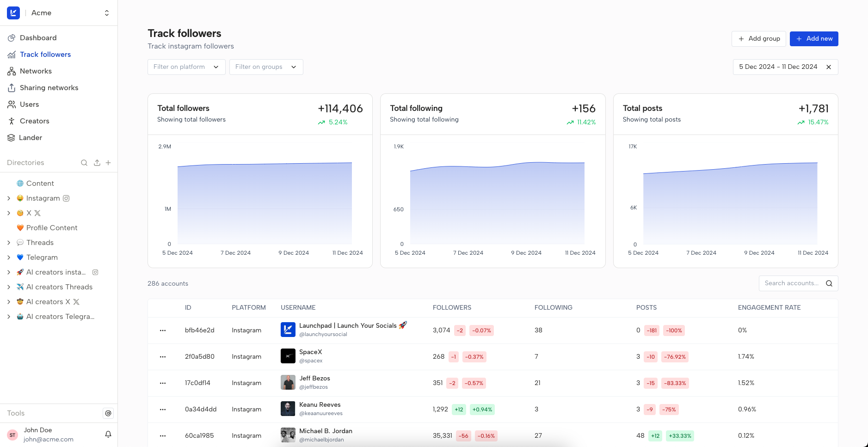Click the Add new button
Image resolution: width=868 pixels, height=447 pixels.
(813, 38)
